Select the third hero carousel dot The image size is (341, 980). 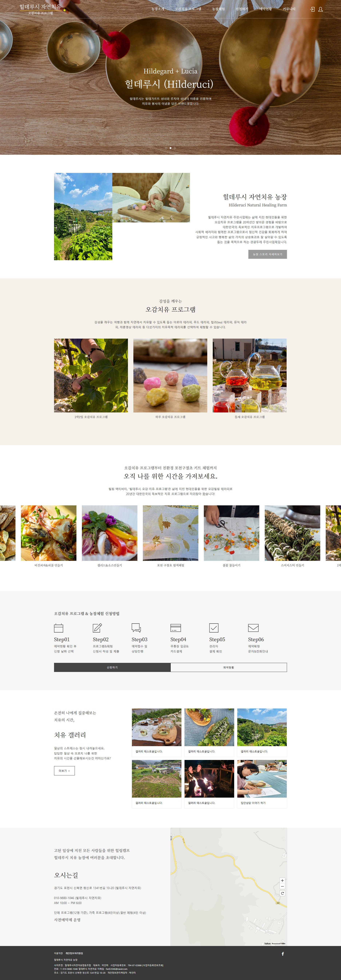point(175,148)
